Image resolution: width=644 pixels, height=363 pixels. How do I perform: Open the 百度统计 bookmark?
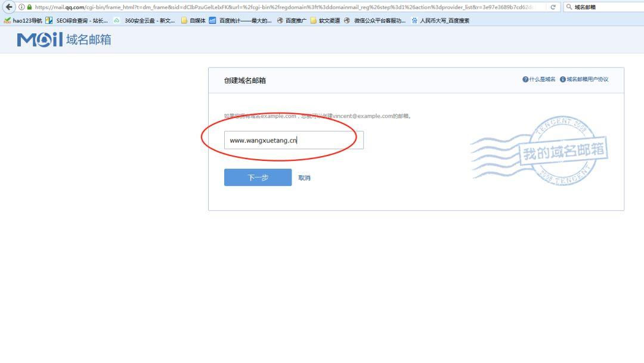click(240, 20)
